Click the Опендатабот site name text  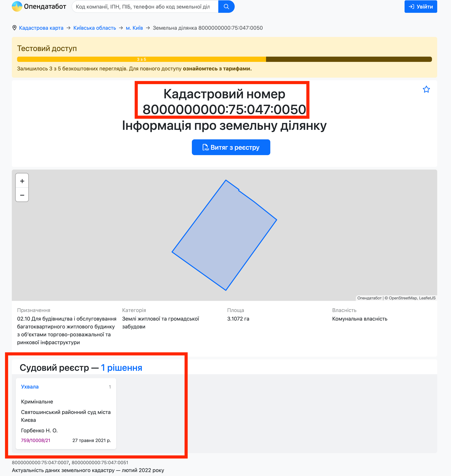(45, 7)
